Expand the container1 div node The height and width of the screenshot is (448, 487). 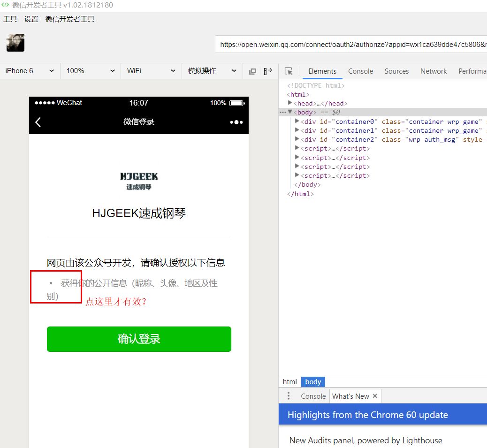click(297, 130)
